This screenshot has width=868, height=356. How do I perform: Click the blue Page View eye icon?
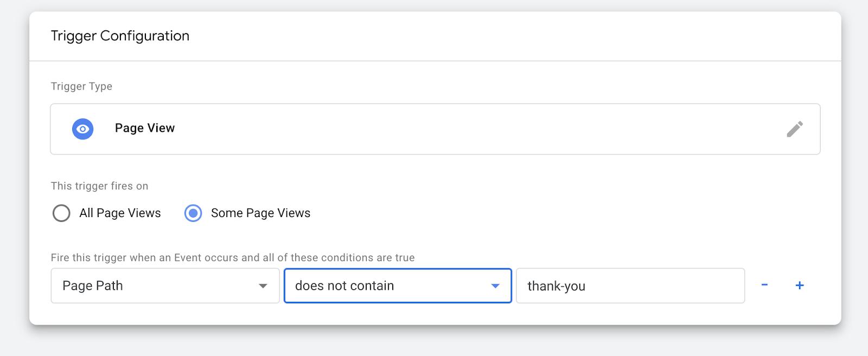click(x=82, y=129)
